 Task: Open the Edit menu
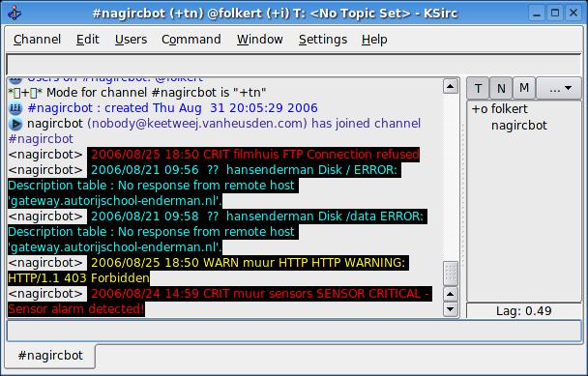coord(87,40)
